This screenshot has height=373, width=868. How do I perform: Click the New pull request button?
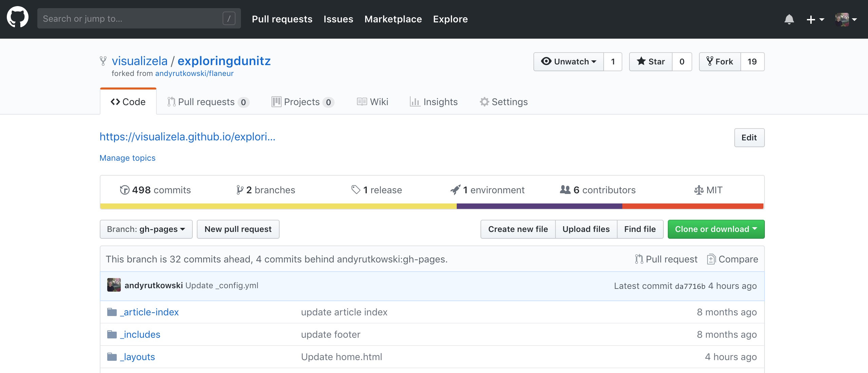tap(238, 229)
